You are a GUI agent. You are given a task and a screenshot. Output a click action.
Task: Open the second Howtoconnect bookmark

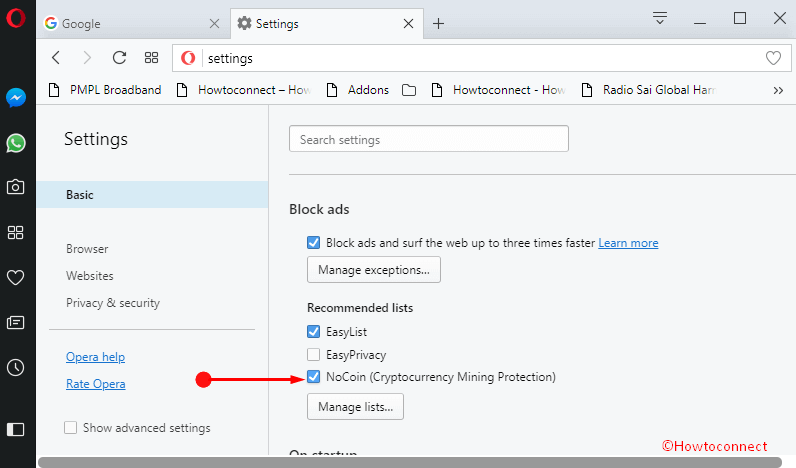499,90
